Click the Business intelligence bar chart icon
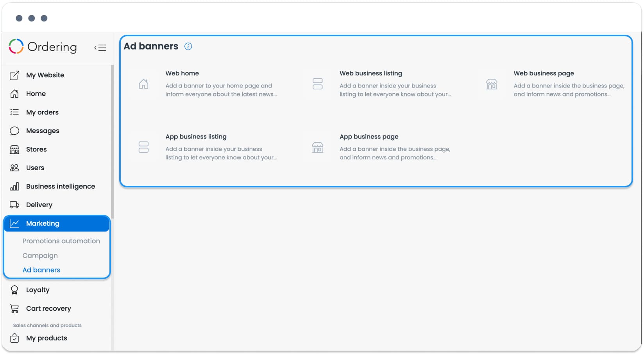This screenshot has height=358, width=644. (x=14, y=186)
